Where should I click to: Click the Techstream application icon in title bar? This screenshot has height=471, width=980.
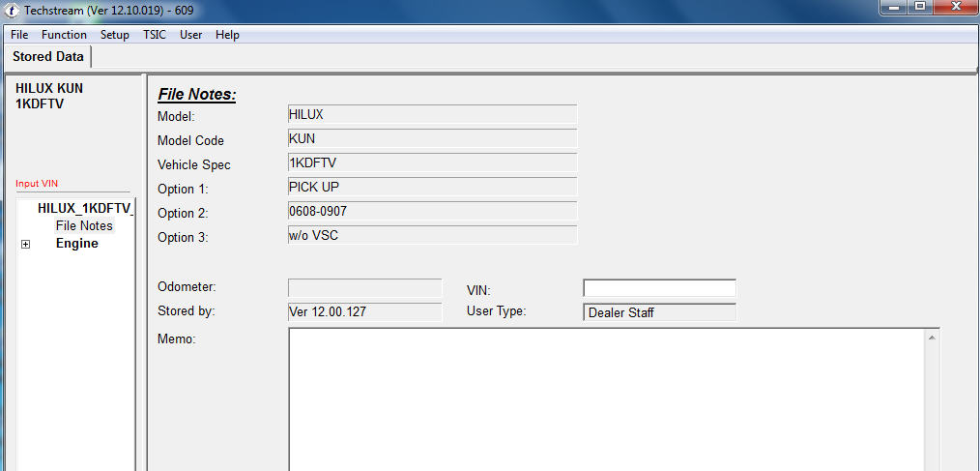click(x=11, y=10)
